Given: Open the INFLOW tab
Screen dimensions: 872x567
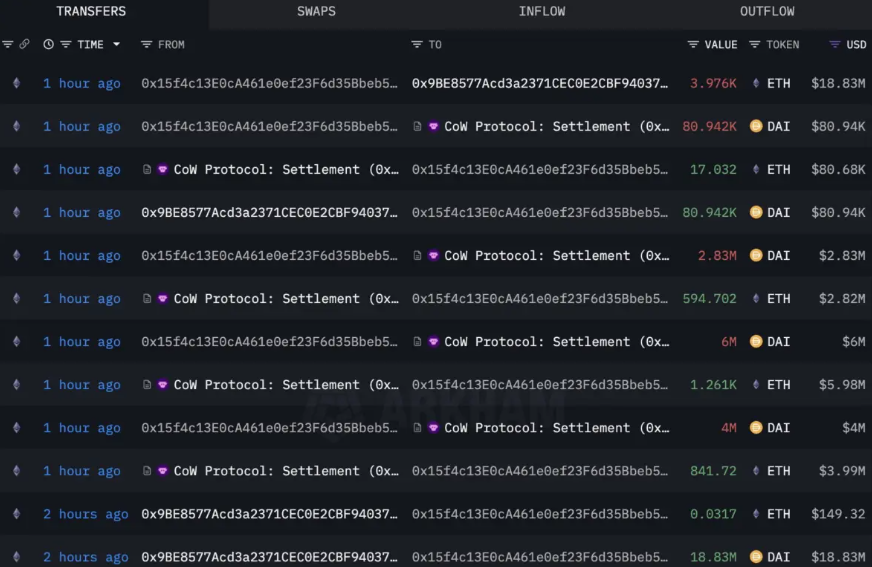Looking at the screenshot, I should point(541,12).
